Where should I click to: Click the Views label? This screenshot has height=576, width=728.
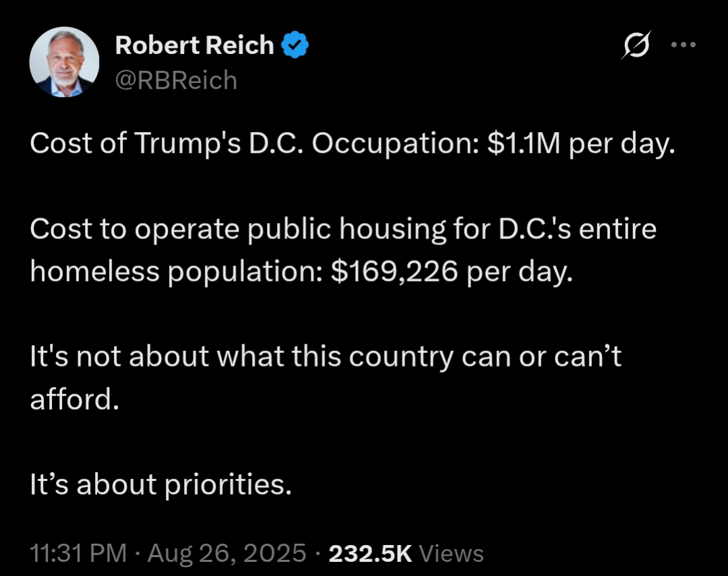(x=451, y=553)
